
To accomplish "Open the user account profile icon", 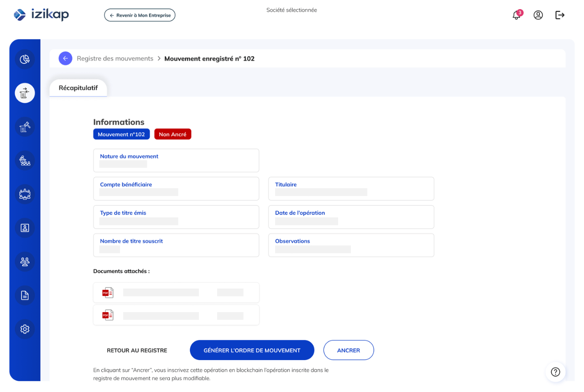I will coord(538,15).
